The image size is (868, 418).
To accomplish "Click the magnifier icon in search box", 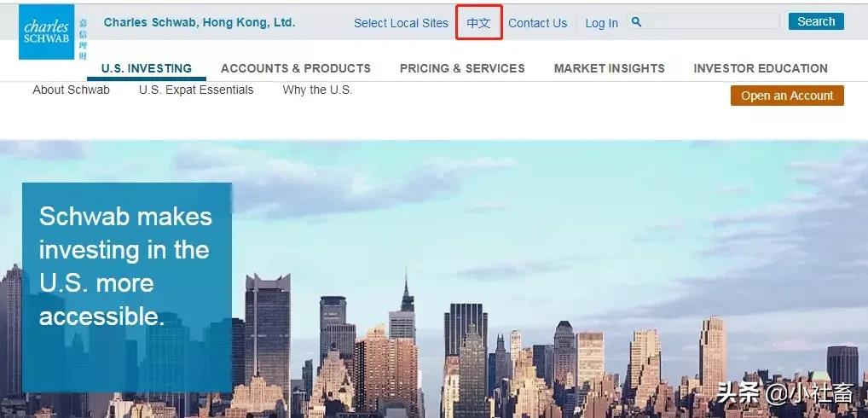I will pyautogui.click(x=636, y=22).
